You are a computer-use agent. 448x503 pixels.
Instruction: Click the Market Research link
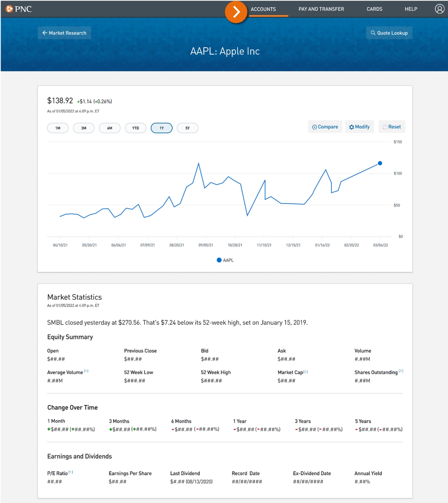[x=67, y=33]
